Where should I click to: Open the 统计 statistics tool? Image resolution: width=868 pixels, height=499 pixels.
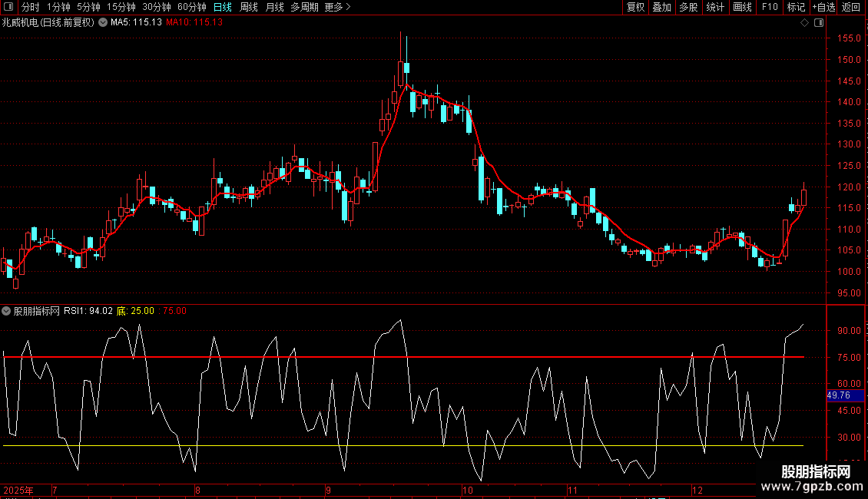coord(715,7)
